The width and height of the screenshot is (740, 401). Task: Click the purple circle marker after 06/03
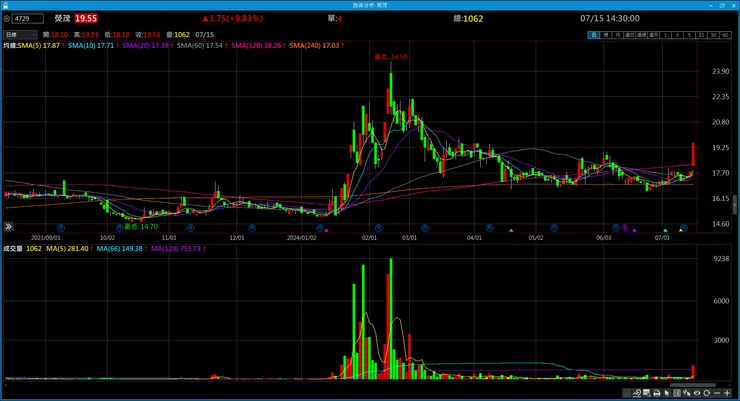[625, 228]
